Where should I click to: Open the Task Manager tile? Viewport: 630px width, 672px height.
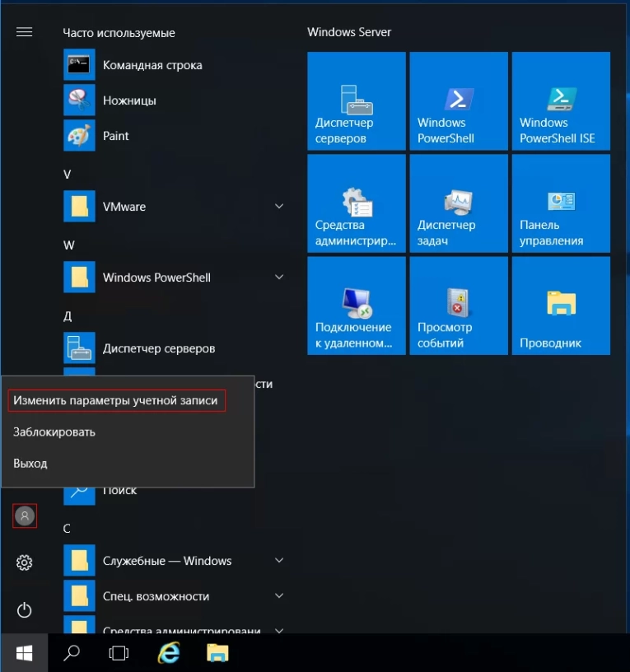pyautogui.click(x=459, y=203)
